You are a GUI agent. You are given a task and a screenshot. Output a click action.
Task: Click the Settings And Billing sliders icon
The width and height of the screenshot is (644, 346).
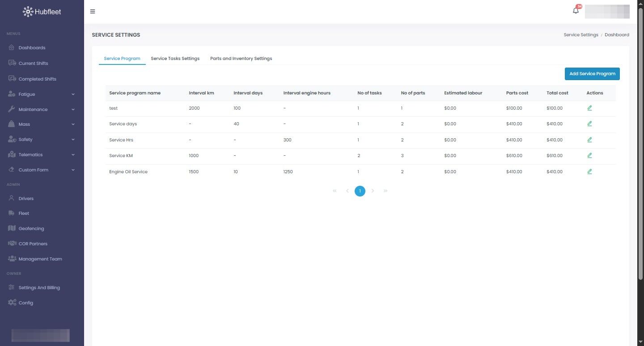coord(12,288)
